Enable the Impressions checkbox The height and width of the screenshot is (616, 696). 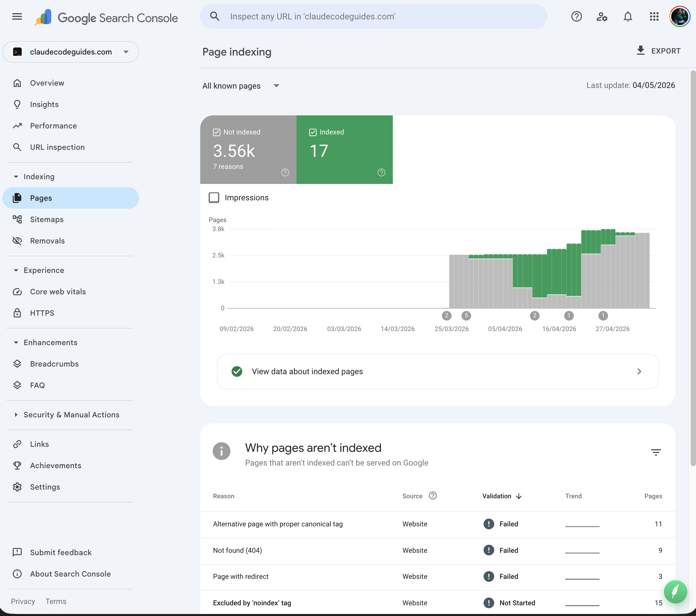(x=214, y=198)
